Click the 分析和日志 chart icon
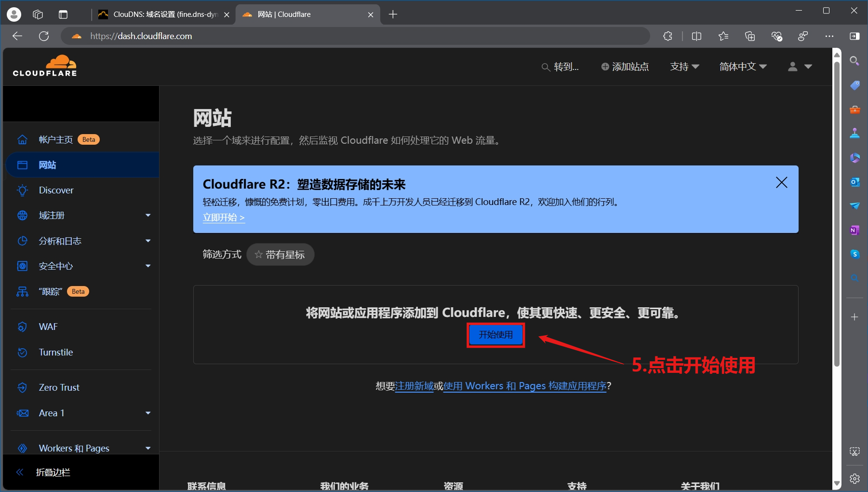Image resolution: width=868 pixels, height=492 pixels. pyautogui.click(x=22, y=241)
